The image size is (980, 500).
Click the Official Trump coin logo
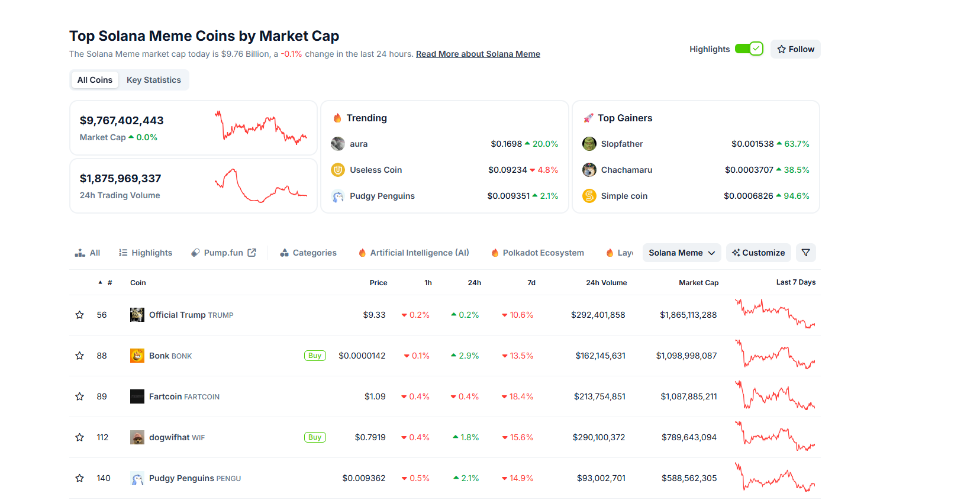[x=137, y=315]
